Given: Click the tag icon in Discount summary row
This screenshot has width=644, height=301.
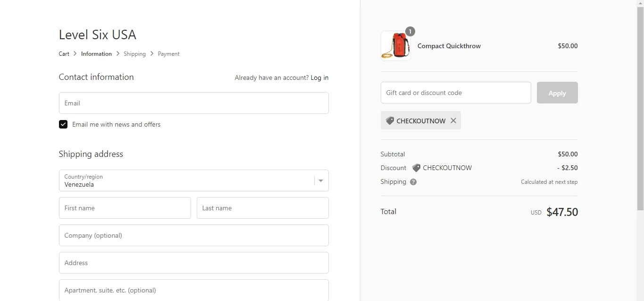Looking at the screenshot, I should (x=416, y=168).
